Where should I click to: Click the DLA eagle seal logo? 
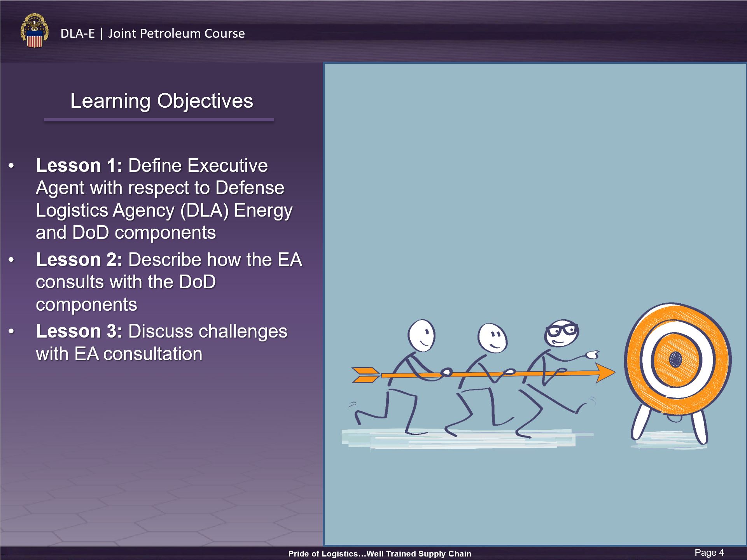click(35, 31)
